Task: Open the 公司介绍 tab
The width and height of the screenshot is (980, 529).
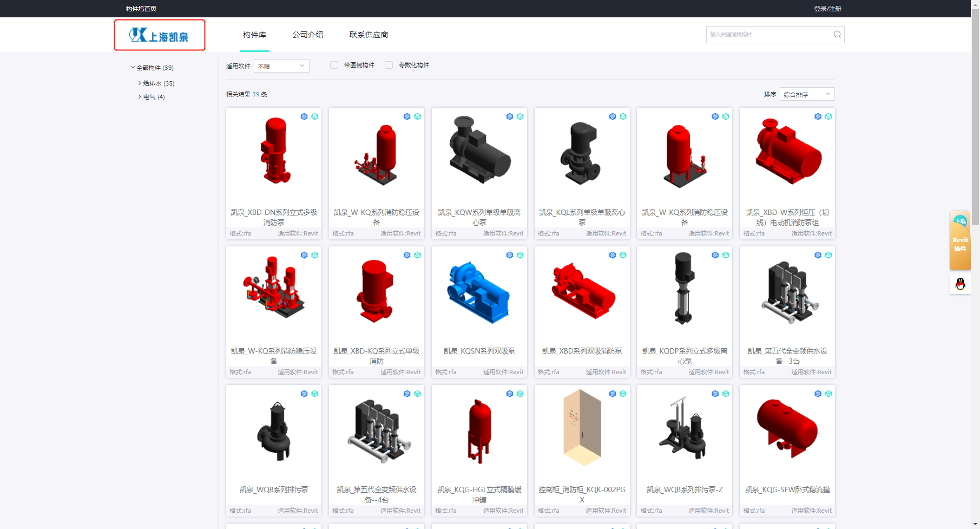Action: (308, 35)
